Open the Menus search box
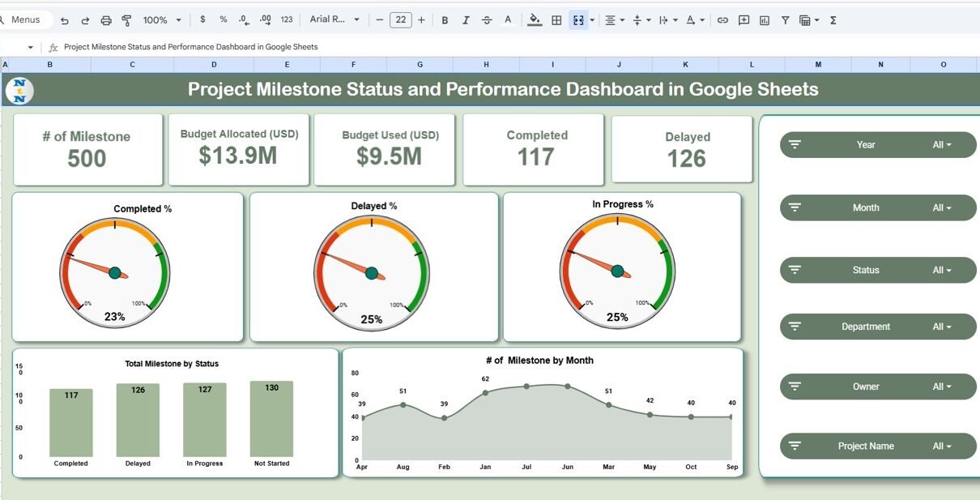Image resolution: width=980 pixels, height=500 pixels. click(x=27, y=20)
